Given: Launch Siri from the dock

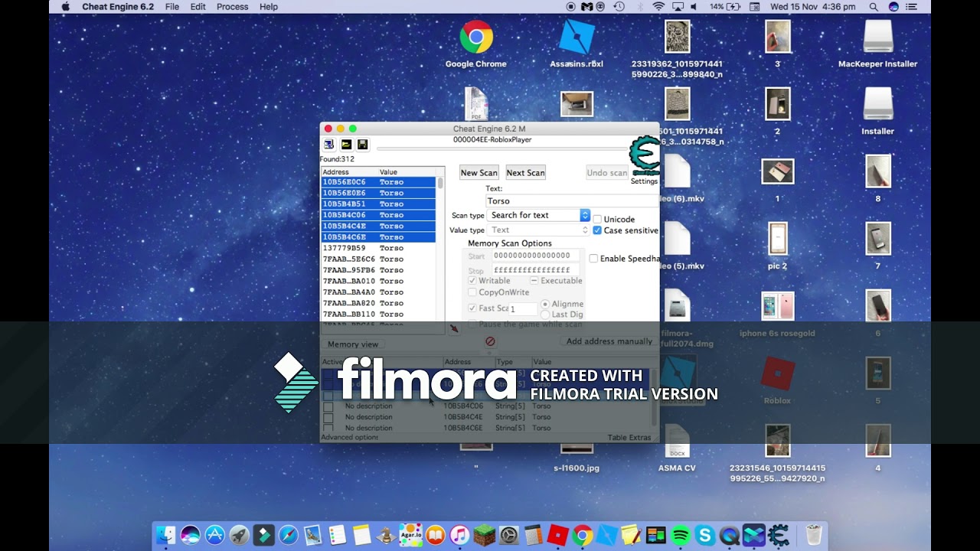Looking at the screenshot, I should 190,535.
